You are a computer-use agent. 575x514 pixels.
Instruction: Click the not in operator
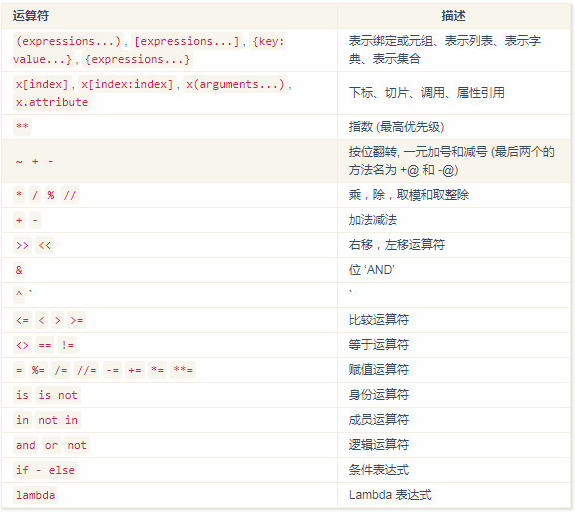coord(58,420)
